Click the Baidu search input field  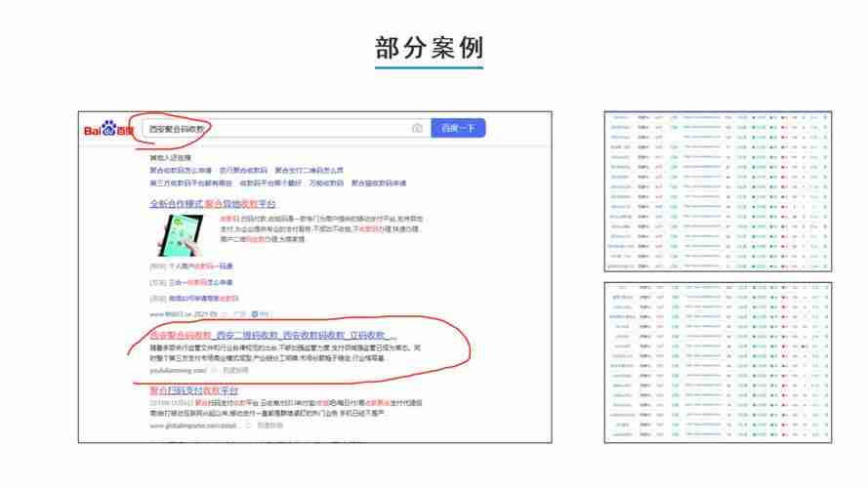click(x=286, y=129)
